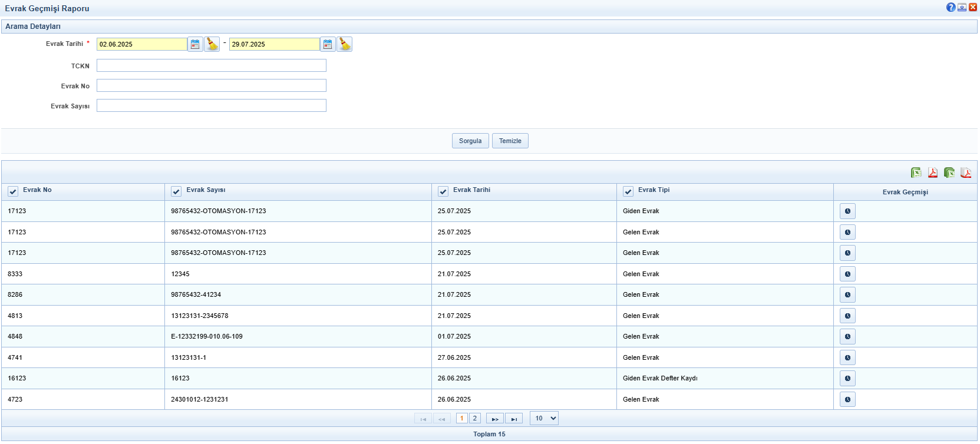Open the rows-per-page dropdown showing 10
Screen dimensions: 980x444
[x=544, y=418]
